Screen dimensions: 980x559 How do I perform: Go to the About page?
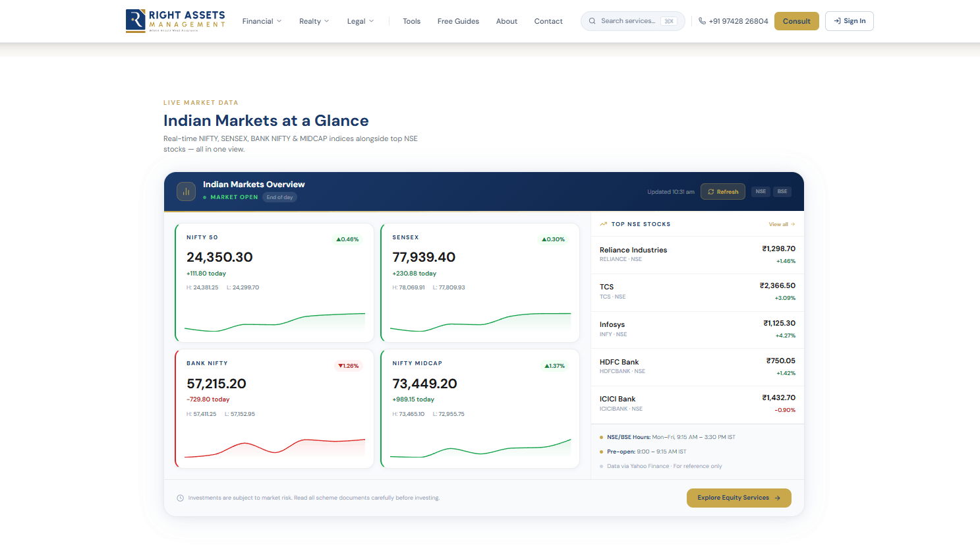point(507,21)
